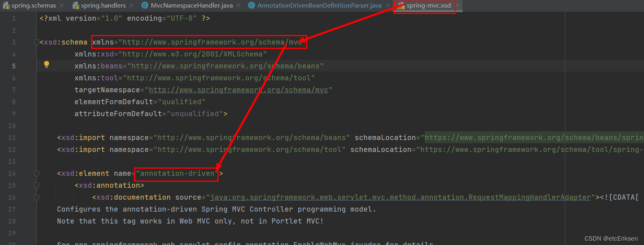Click the yellow lightbulb quick-fix icon

point(47,64)
